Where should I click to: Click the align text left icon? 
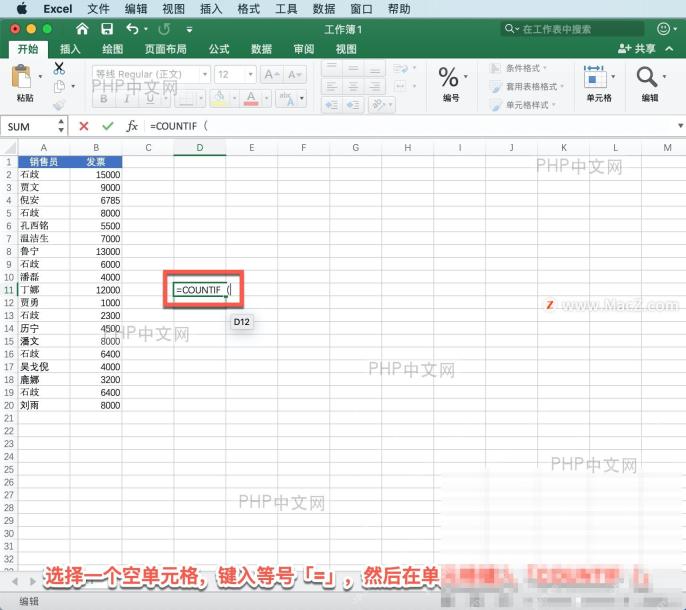pos(332,86)
